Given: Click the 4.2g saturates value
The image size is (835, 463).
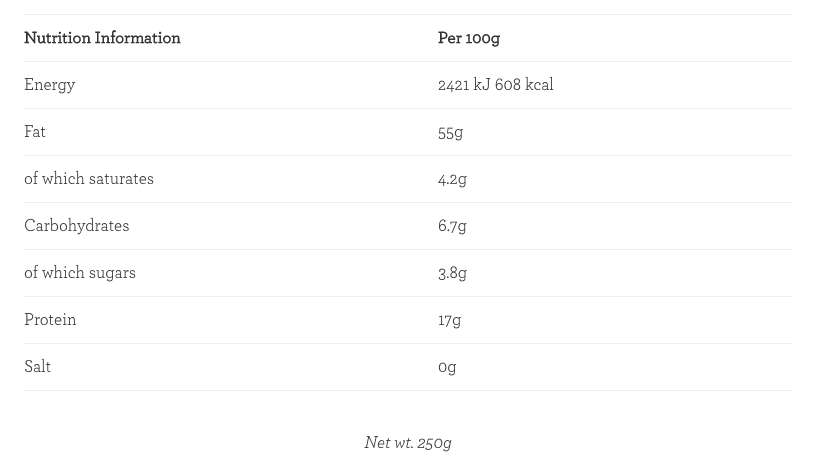Looking at the screenshot, I should tap(452, 180).
